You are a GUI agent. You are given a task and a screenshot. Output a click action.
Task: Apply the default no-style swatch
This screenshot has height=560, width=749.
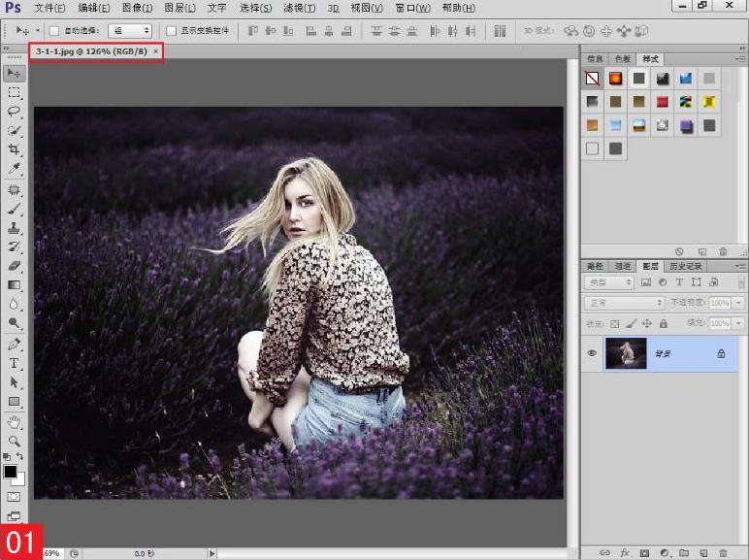(593, 79)
